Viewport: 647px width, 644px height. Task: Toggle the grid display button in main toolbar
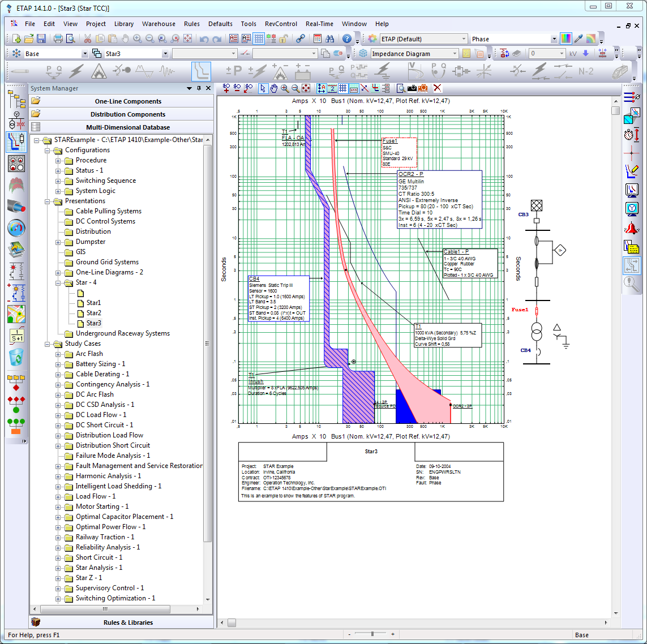259,39
